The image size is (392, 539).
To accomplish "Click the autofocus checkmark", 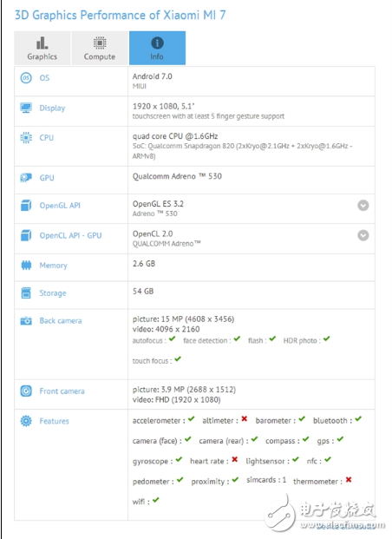I will pyautogui.click(x=172, y=339).
